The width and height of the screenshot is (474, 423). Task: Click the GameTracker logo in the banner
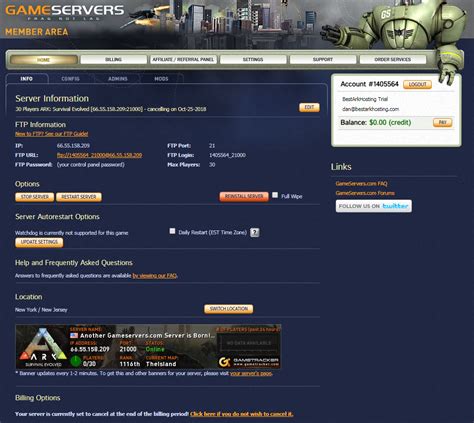[249, 362]
